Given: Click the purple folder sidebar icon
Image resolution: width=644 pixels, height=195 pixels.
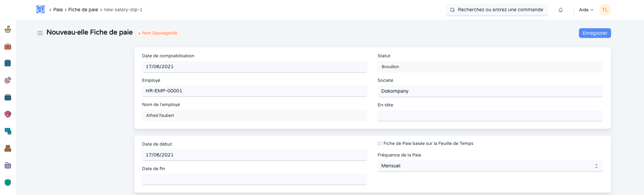Looking at the screenshot, I should click(8, 165).
